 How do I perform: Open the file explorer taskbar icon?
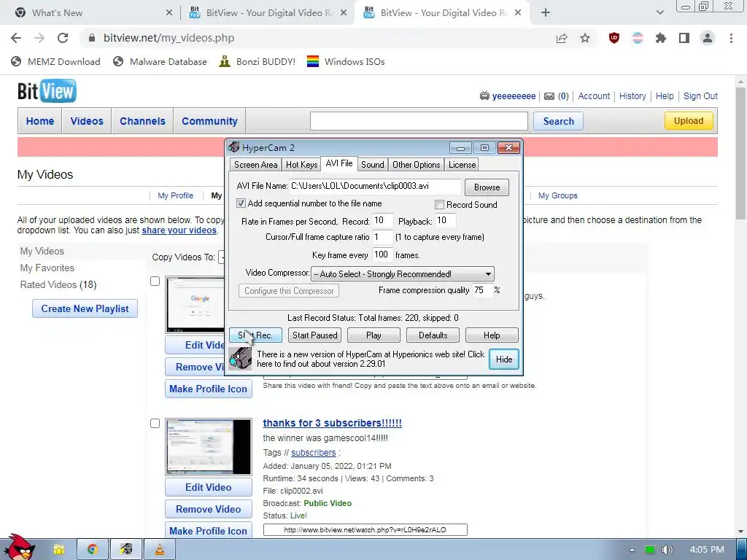pos(58,550)
